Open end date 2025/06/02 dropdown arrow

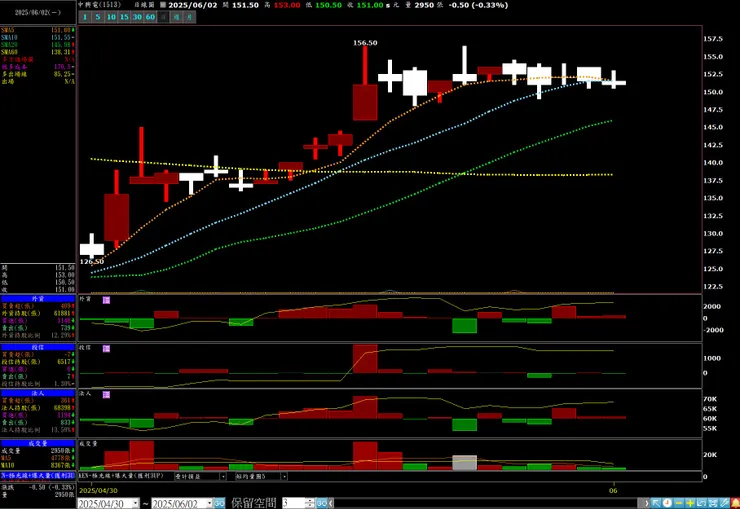[210, 503]
